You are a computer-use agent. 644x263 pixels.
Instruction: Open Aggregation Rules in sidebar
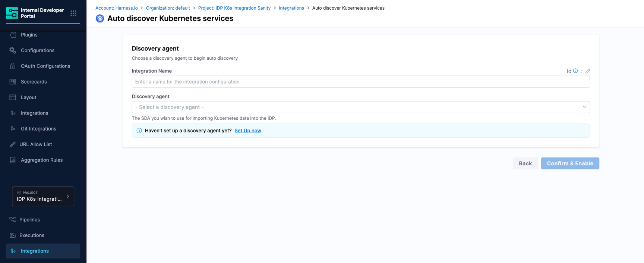pos(41,160)
